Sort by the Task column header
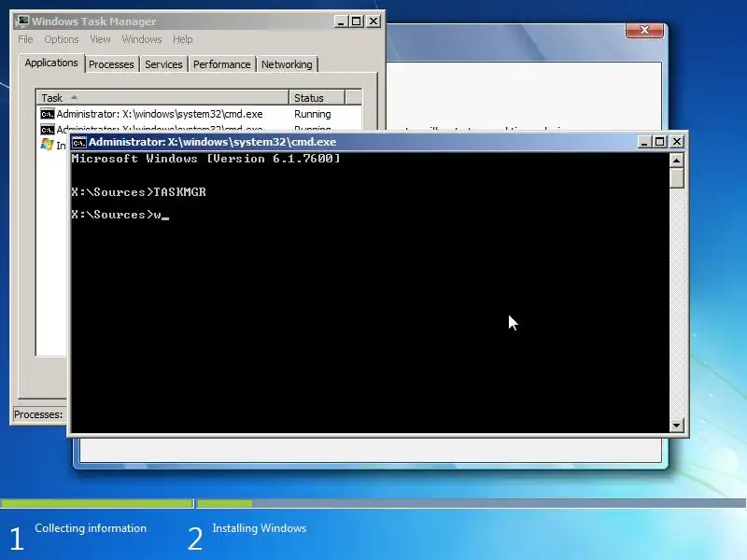Viewport: 747px width, 560px height. tap(162, 98)
